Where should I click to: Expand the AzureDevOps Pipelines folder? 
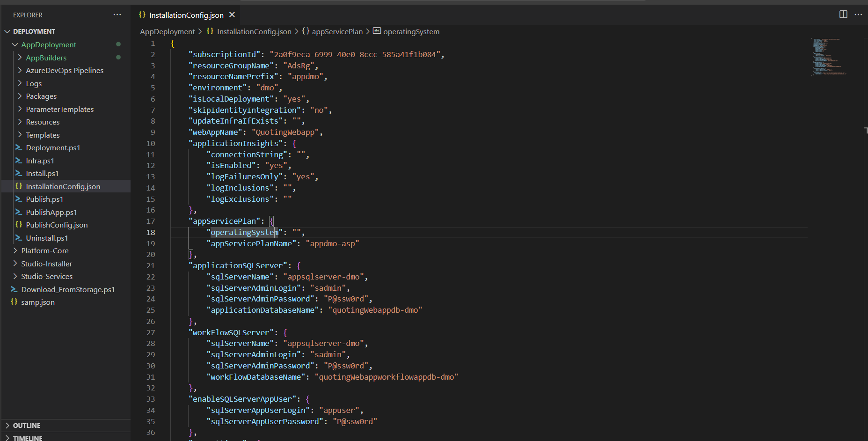[x=20, y=70]
